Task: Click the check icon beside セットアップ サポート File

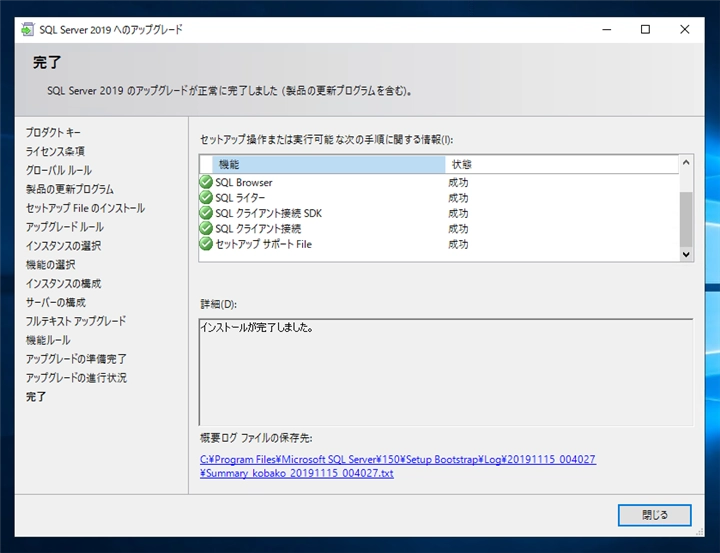Action: point(206,243)
